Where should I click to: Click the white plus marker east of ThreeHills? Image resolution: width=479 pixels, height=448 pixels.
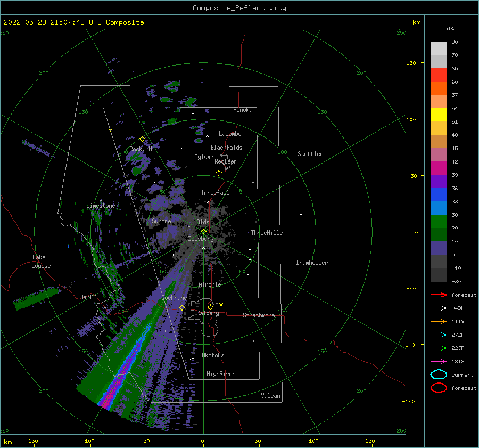coord(301,214)
